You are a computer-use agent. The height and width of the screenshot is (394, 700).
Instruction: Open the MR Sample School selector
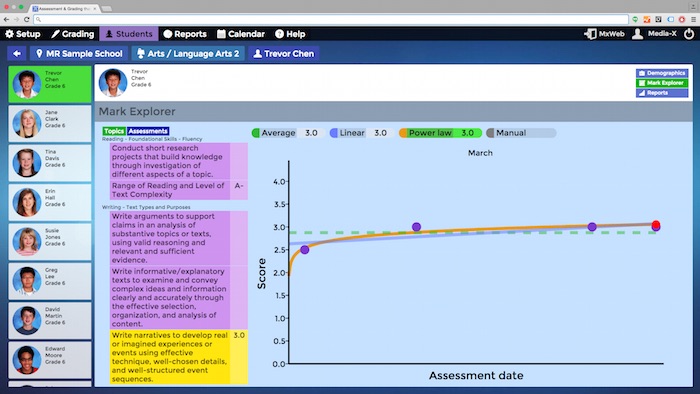pyautogui.click(x=79, y=54)
